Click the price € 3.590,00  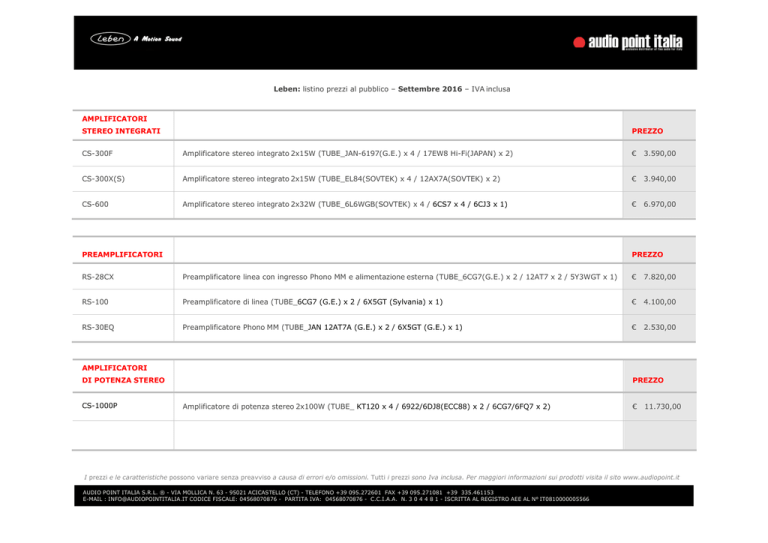click(653, 153)
